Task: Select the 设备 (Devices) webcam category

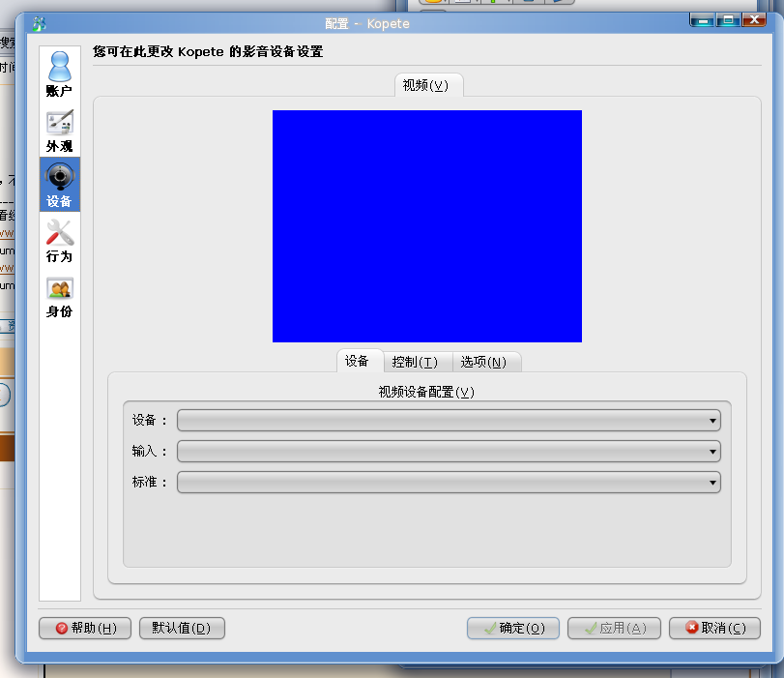Action: [x=60, y=185]
